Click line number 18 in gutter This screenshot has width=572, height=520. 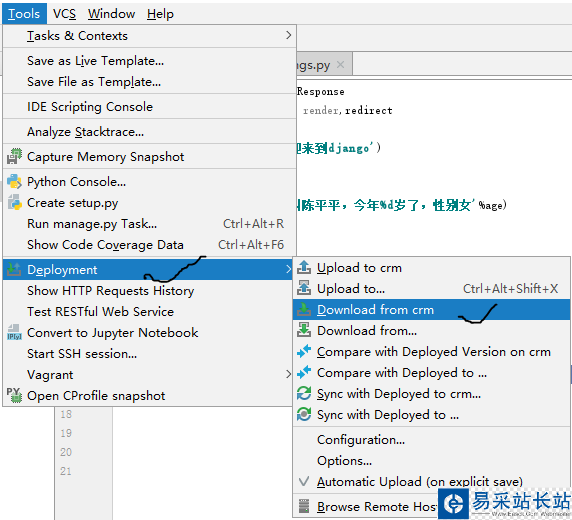pyautogui.click(x=66, y=414)
